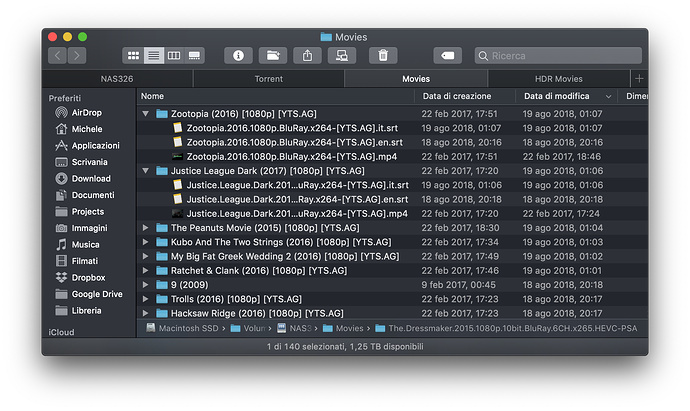Switch to icon grid view
This screenshot has width=690, height=411.
click(133, 55)
